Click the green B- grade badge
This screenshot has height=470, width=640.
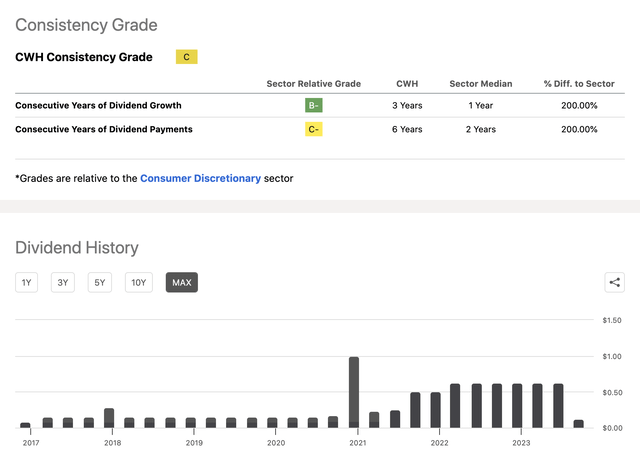[x=313, y=105]
